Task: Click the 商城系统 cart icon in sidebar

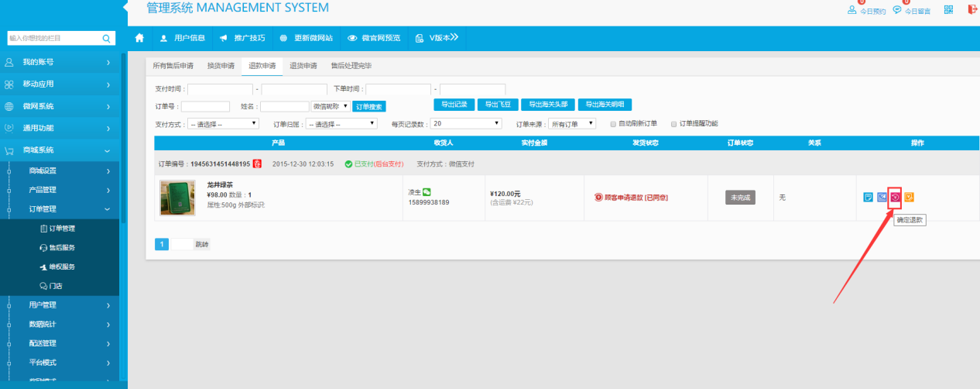Action: (9, 150)
